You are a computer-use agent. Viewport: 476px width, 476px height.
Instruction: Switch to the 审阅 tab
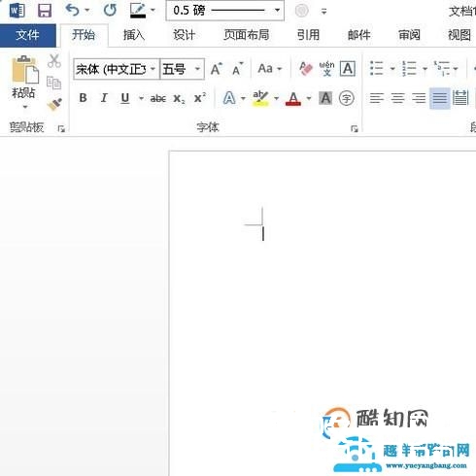pyautogui.click(x=409, y=35)
